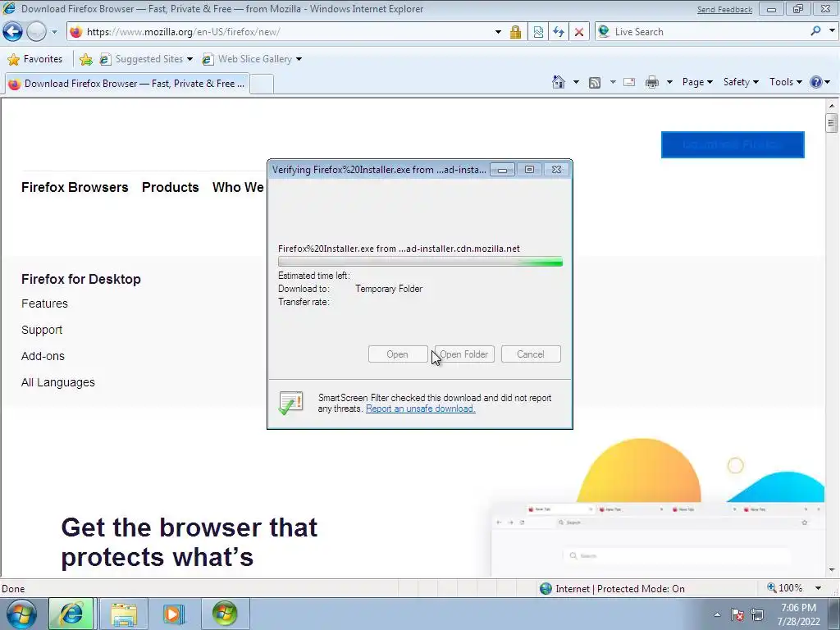Screen dimensions: 840x630
Task: Expand the Print options dropdown arrow
Action: click(669, 83)
